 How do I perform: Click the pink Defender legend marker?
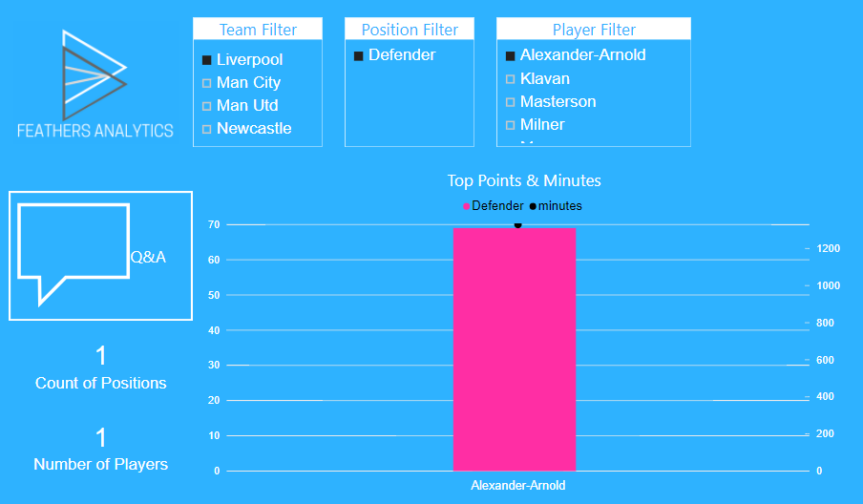coord(466,206)
